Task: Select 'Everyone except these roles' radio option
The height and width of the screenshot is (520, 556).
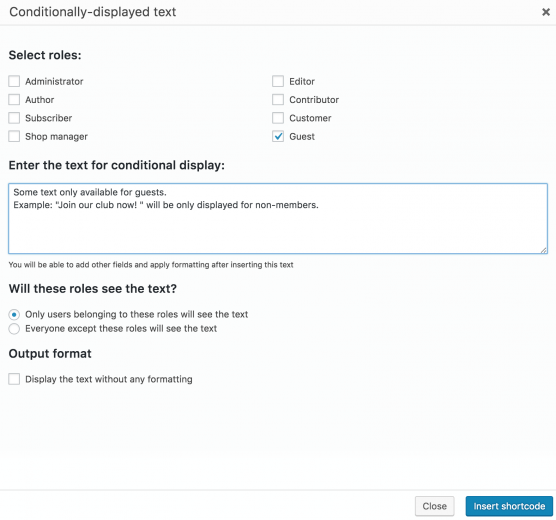Action: pyautogui.click(x=14, y=329)
